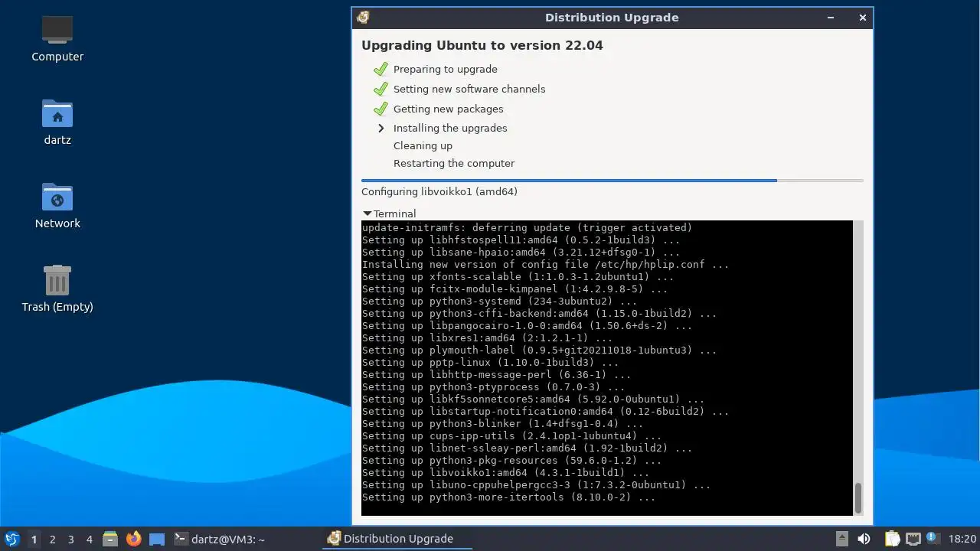Click the Getting new packages checkmark

coord(381,109)
